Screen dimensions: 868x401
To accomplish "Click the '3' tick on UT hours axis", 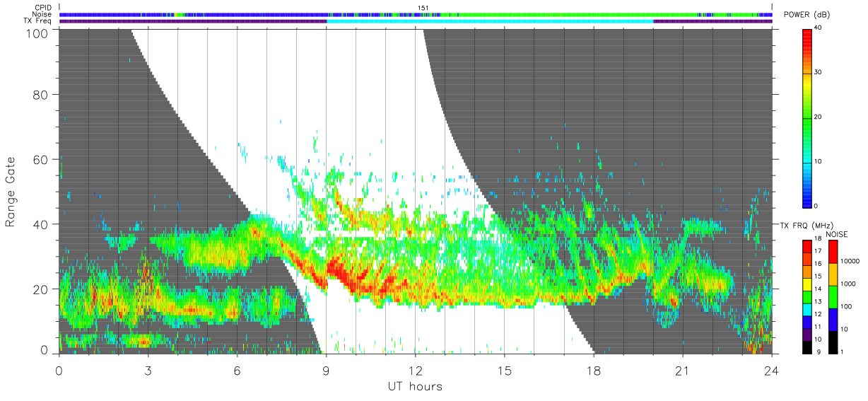I will (148, 371).
